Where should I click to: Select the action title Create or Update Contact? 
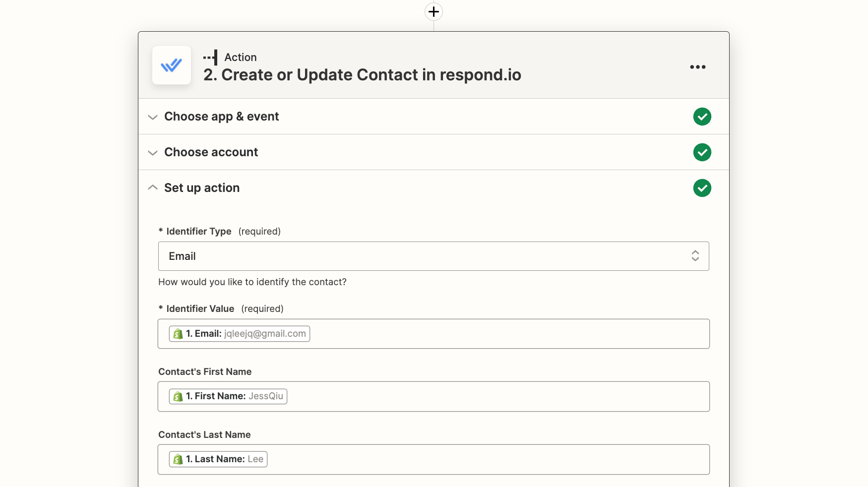(362, 75)
